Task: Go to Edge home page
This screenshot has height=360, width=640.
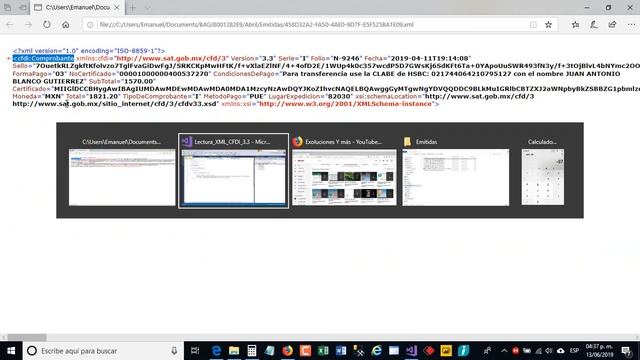Action: (x=66, y=25)
